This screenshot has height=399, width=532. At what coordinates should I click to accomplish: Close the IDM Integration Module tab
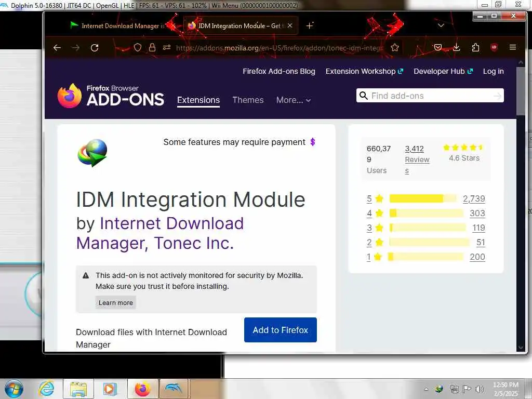pyautogui.click(x=290, y=26)
